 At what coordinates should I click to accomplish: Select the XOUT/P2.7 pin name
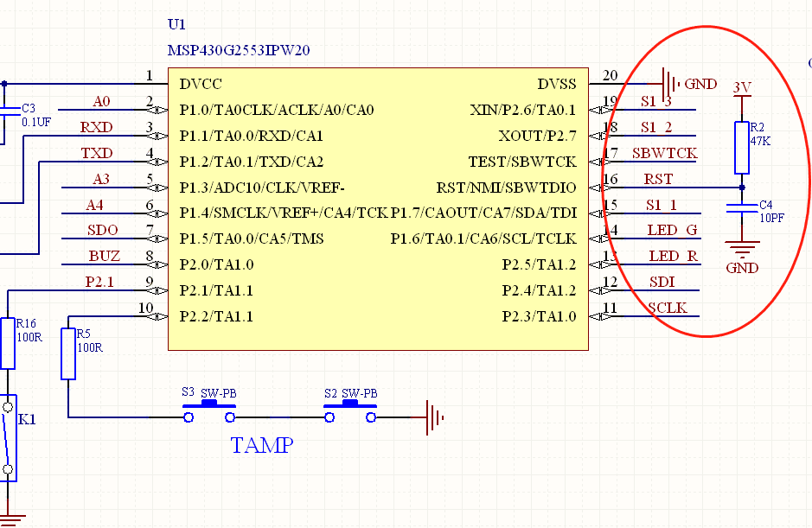538,136
